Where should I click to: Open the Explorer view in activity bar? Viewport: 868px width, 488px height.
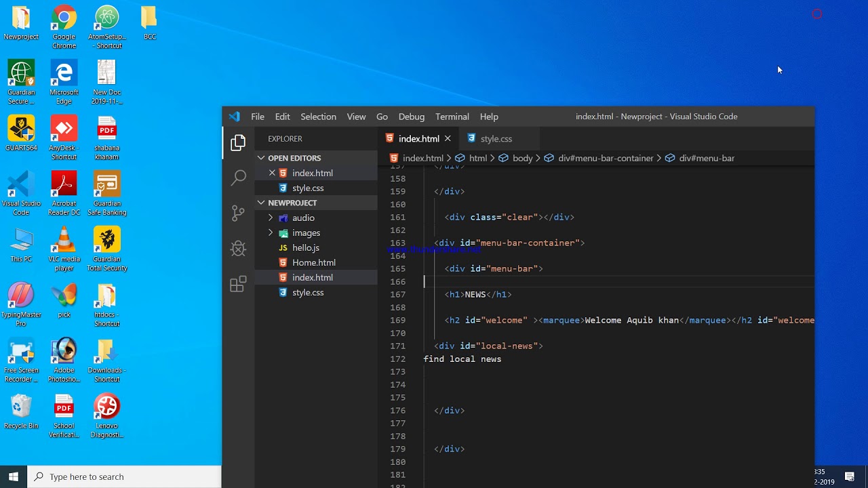[x=238, y=142]
